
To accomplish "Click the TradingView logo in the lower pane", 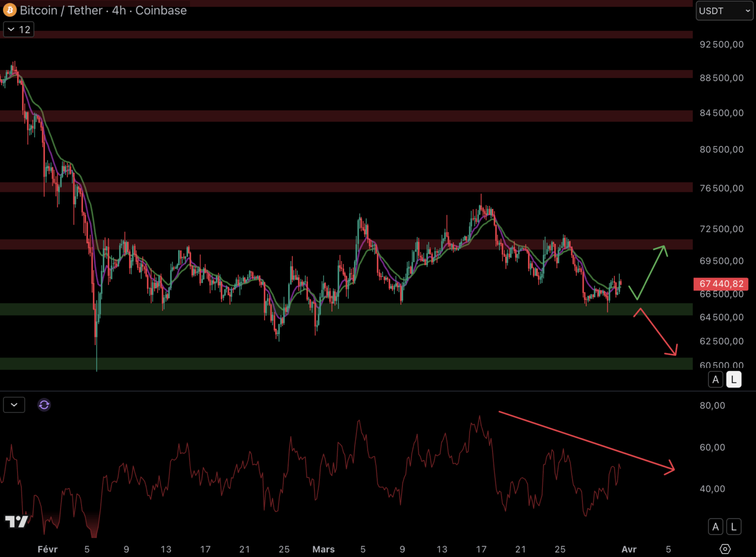I will (x=16, y=521).
